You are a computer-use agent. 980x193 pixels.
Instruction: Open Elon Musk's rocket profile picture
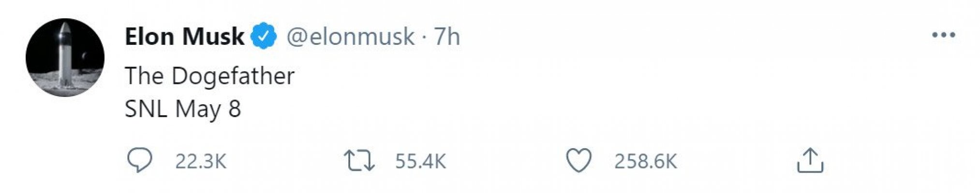tap(65, 58)
